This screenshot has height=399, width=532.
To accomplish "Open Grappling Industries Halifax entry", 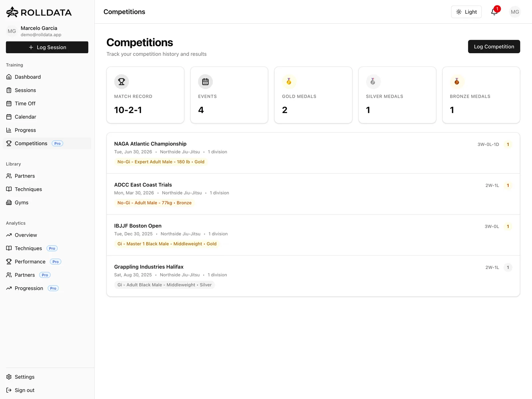I will coord(313,276).
